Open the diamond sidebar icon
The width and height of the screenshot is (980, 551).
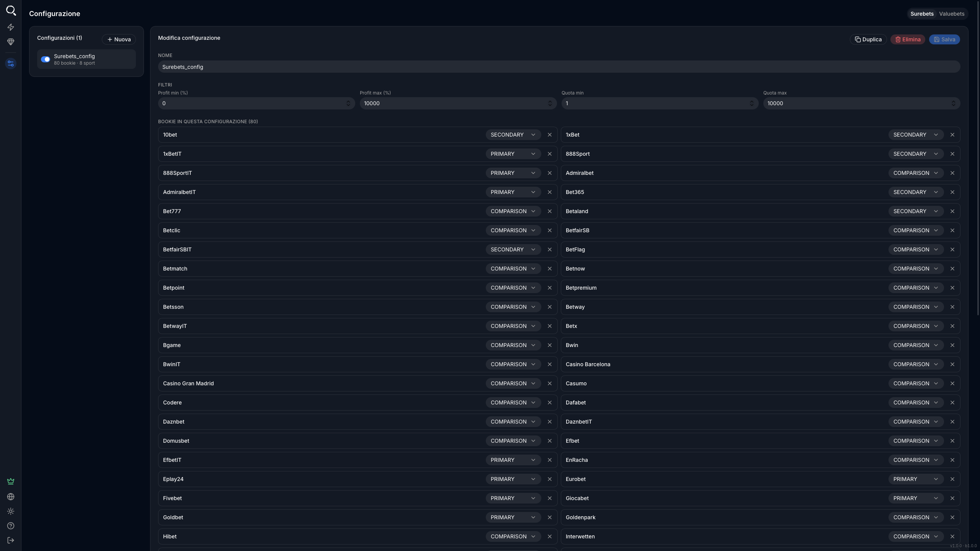click(11, 42)
